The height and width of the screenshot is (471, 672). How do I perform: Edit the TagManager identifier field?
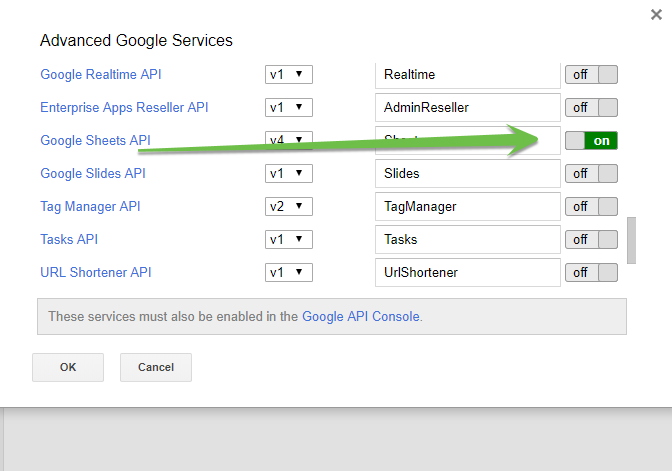pos(468,207)
